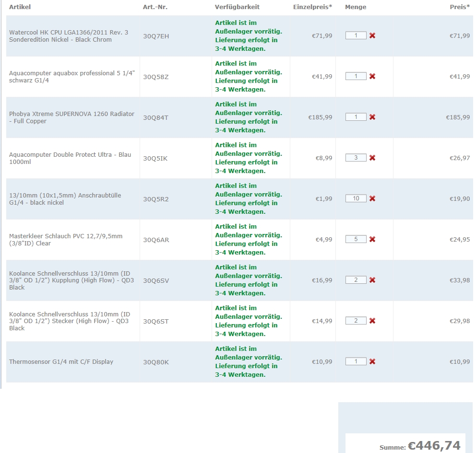The width and height of the screenshot is (476, 453).
Task: Edit quantity for Koolance Stecker QD3
Action: point(356,321)
